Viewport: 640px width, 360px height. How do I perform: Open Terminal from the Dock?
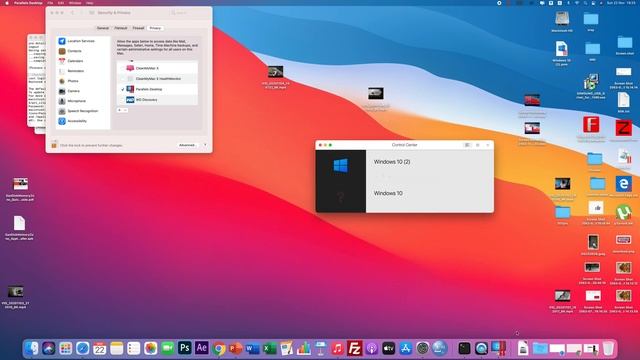coord(464,348)
